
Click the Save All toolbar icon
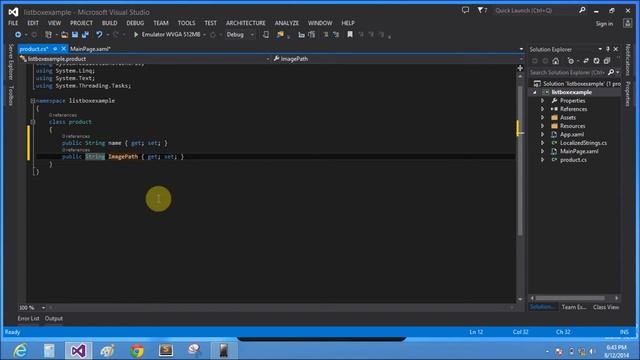[x=85, y=35]
